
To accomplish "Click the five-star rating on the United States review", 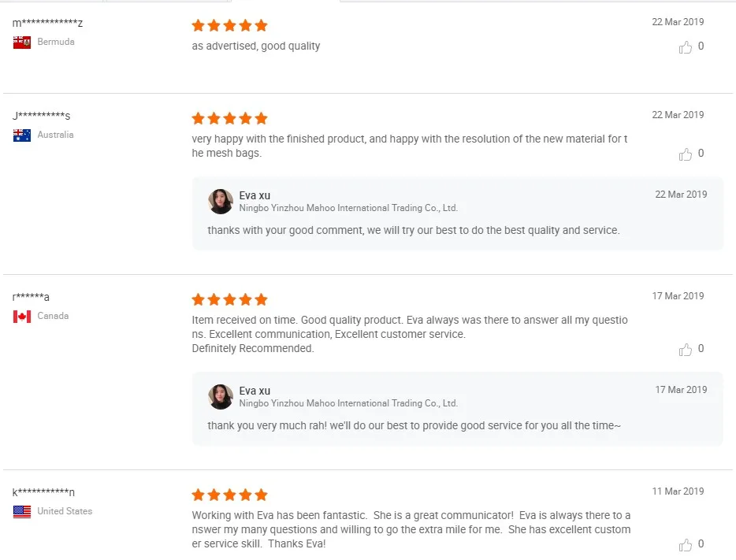I will point(230,495).
